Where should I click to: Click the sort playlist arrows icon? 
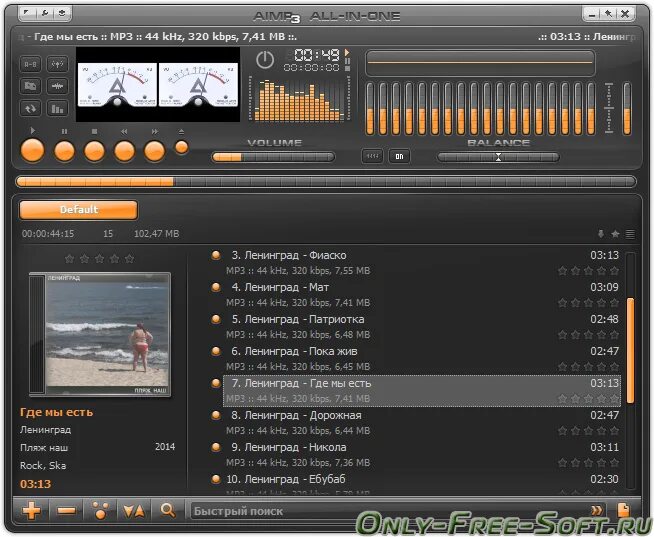click(x=134, y=510)
